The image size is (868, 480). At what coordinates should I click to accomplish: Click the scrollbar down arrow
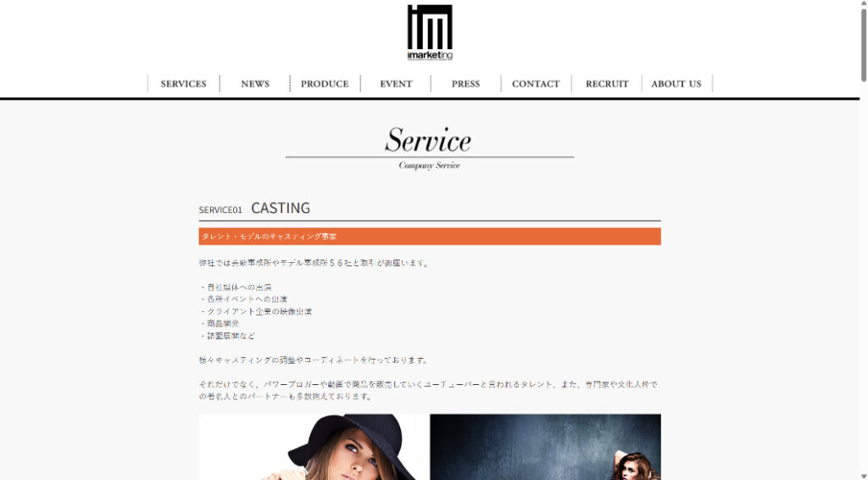[864, 477]
